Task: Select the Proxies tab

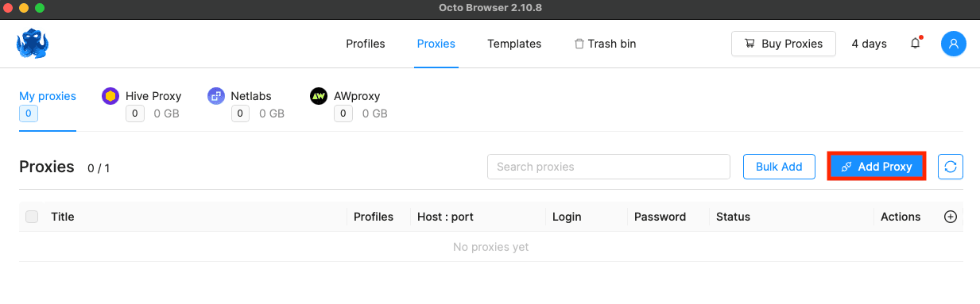Action: pyautogui.click(x=436, y=44)
